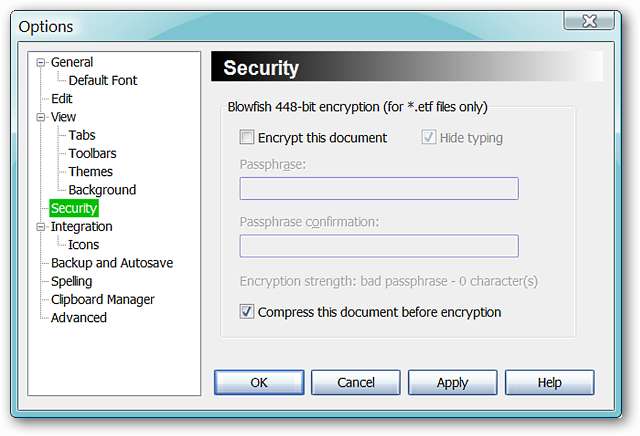Click the Passphrase input field
Image resolution: width=640 pixels, height=436 pixels.
click(x=379, y=189)
